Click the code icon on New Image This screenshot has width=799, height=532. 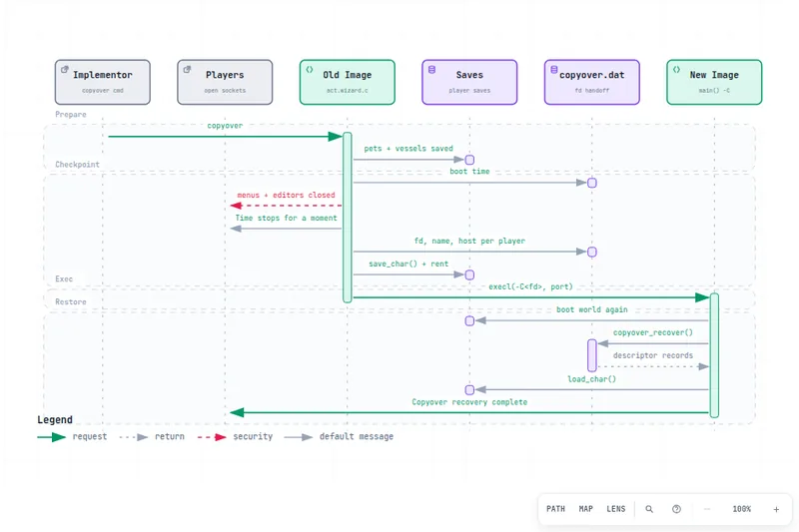[676, 69]
